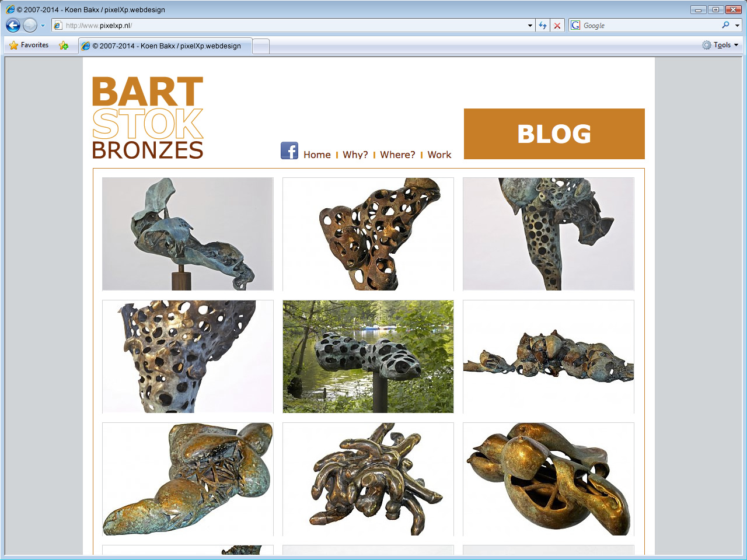Image resolution: width=747 pixels, height=560 pixels.
Task: Open the tangled tentacle bronze thumbnail
Action: (x=368, y=479)
